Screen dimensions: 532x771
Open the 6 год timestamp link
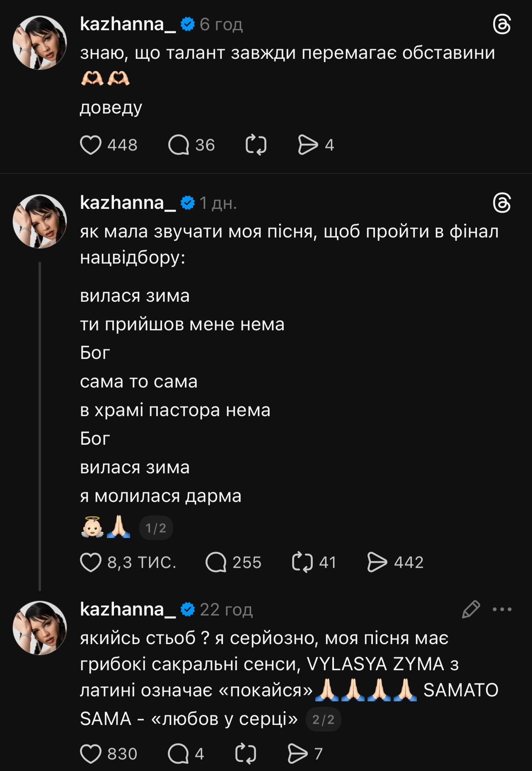click(220, 25)
